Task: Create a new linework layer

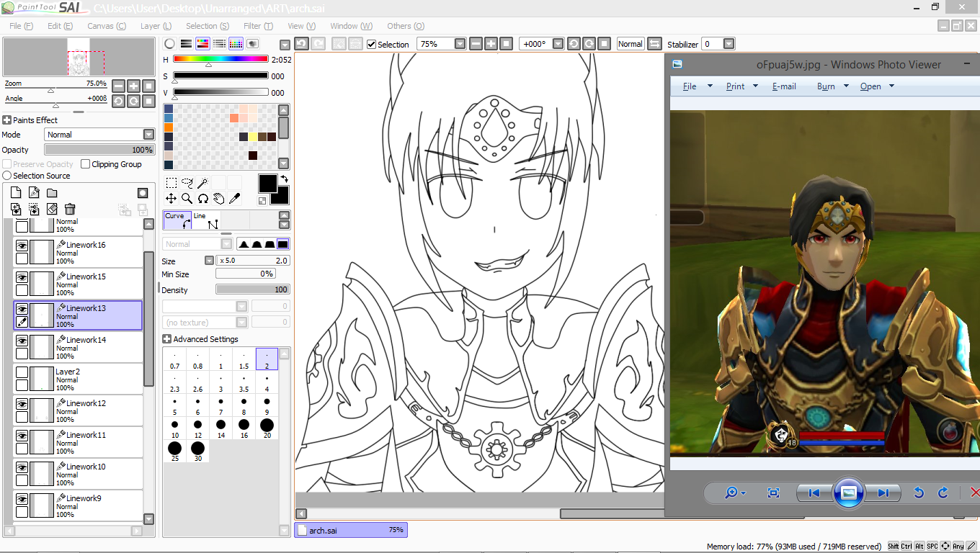Action: click(34, 193)
